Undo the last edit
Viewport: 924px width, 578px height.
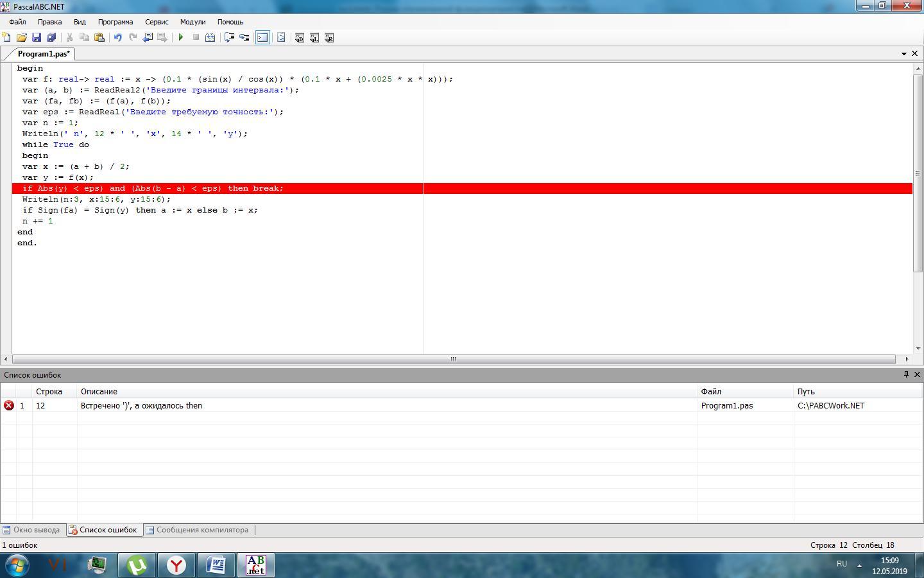pyautogui.click(x=117, y=38)
